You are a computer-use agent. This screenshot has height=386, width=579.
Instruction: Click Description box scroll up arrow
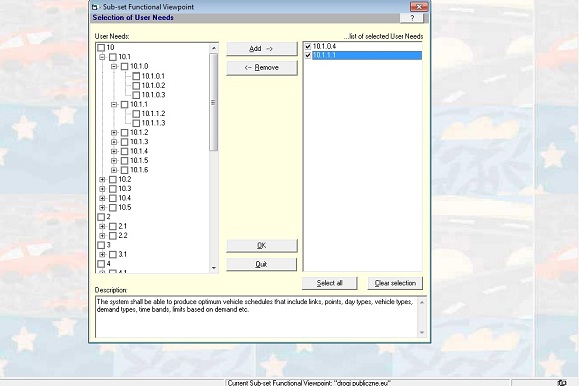coord(422,302)
